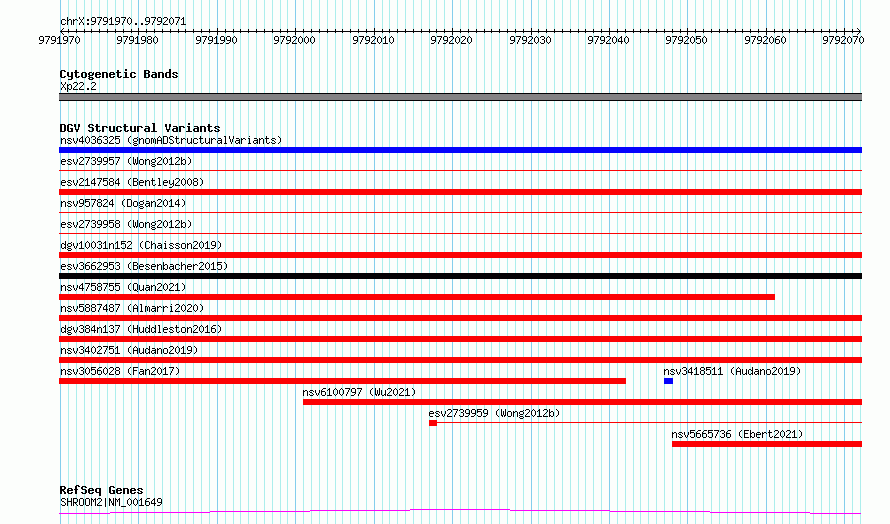Click the Cytogenetic Bands track heading

click(x=119, y=74)
